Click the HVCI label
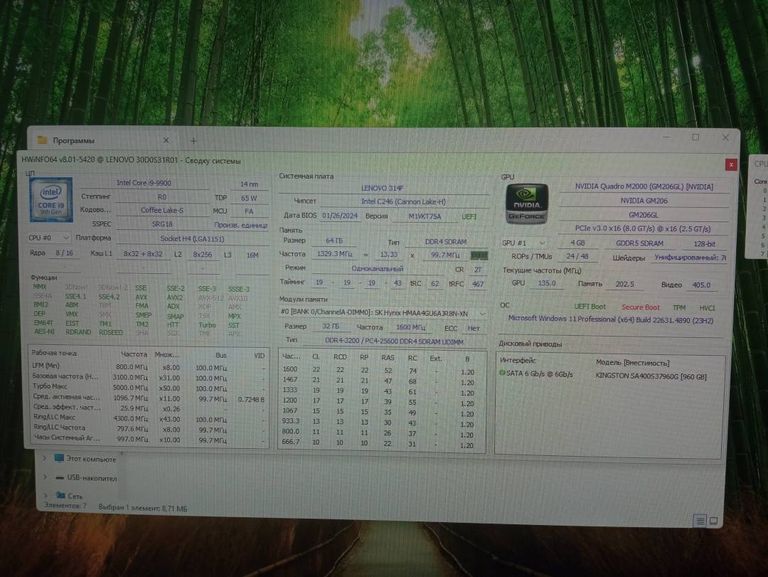The height and width of the screenshot is (577, 768). coord(707,308)
